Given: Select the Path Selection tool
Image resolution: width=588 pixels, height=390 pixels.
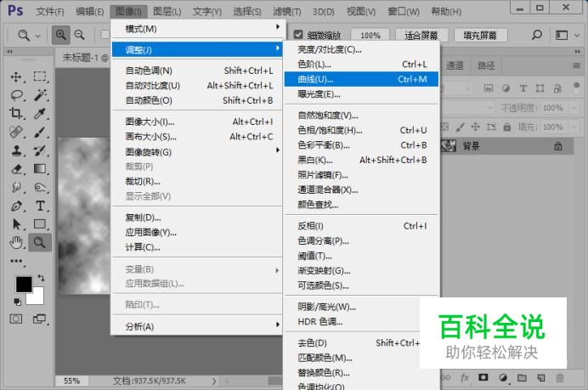Looking at the screenshot, I should point(16,224).
